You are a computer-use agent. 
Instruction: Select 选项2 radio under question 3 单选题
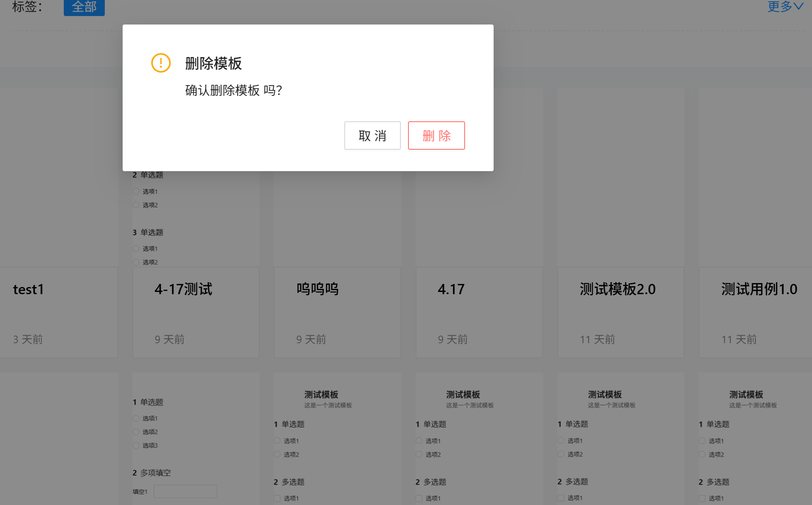coord(136,262)
